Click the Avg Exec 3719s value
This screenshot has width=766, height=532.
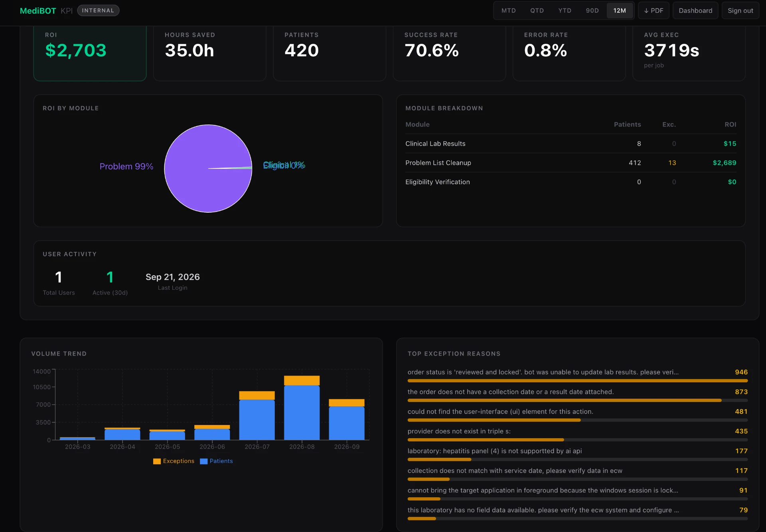point(671,51)
